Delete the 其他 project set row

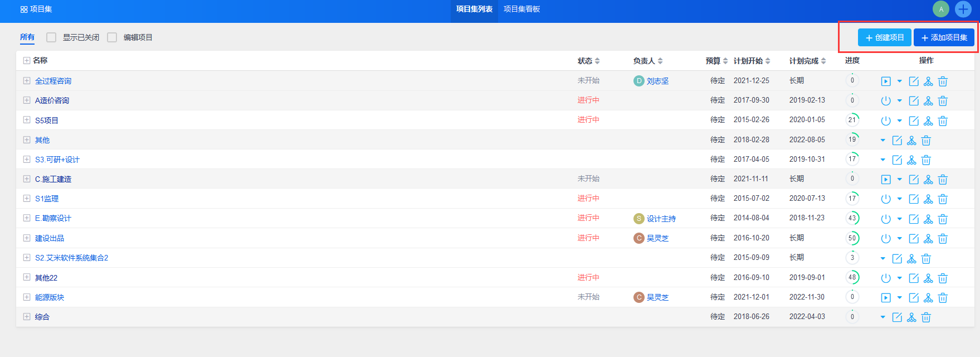tap(926, 141)
